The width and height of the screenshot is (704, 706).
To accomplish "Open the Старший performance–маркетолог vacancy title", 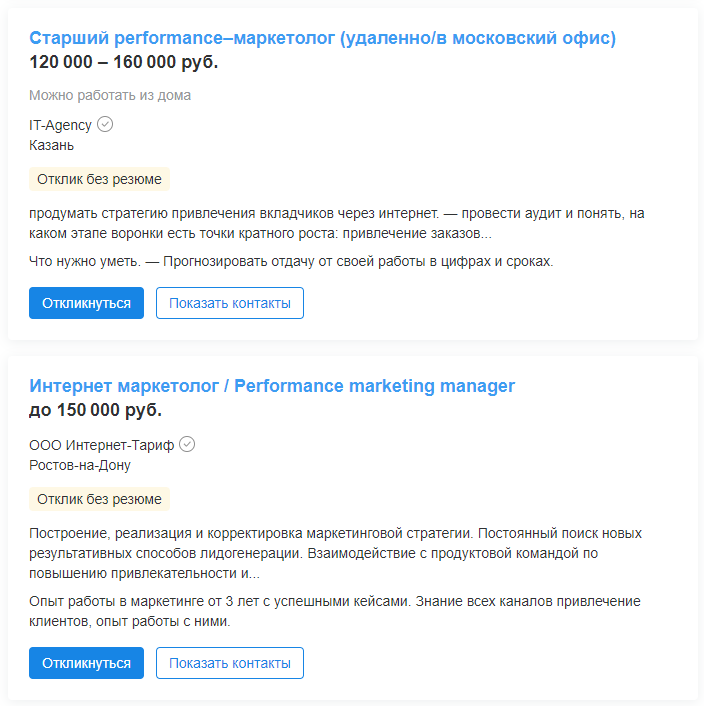I will point(322,39).
